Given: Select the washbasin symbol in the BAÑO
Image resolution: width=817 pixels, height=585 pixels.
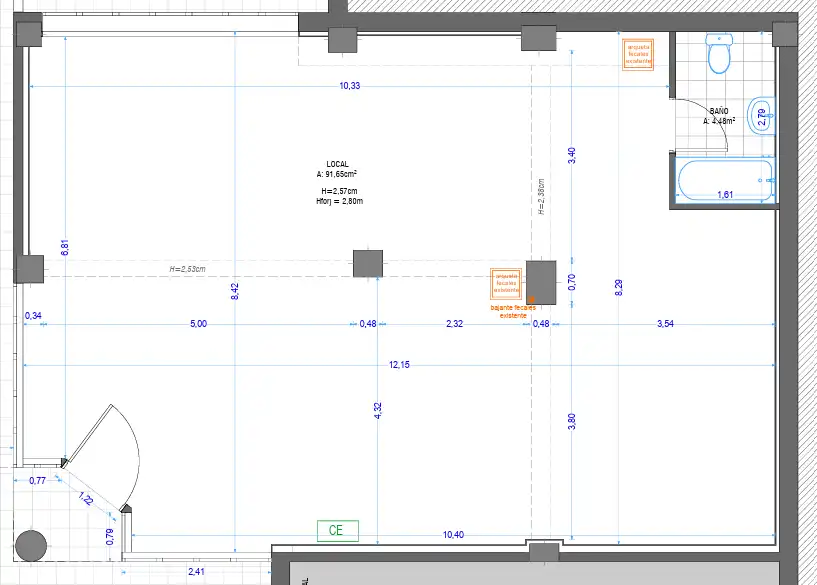Looking at the screenshot, I should point(761,116).
